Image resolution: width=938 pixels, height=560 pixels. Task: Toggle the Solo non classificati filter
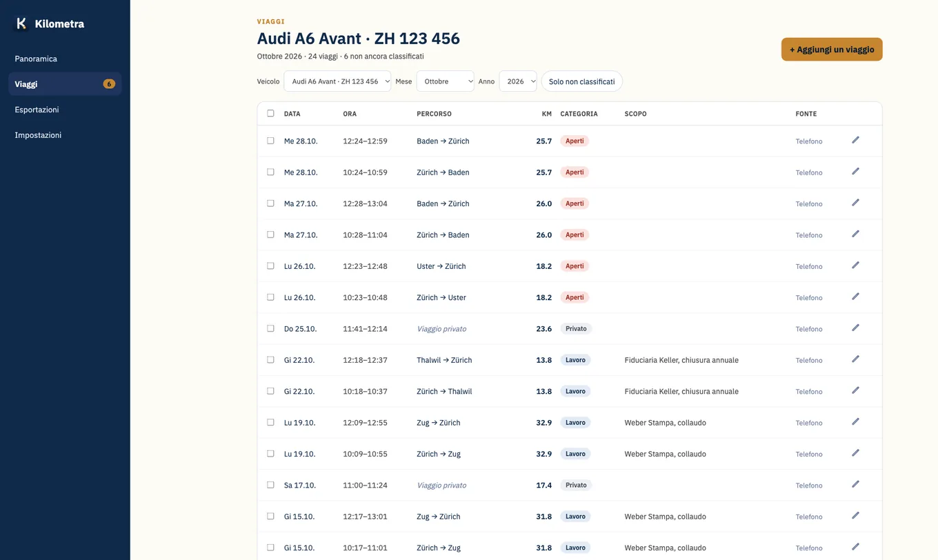(x=581, y=81)
